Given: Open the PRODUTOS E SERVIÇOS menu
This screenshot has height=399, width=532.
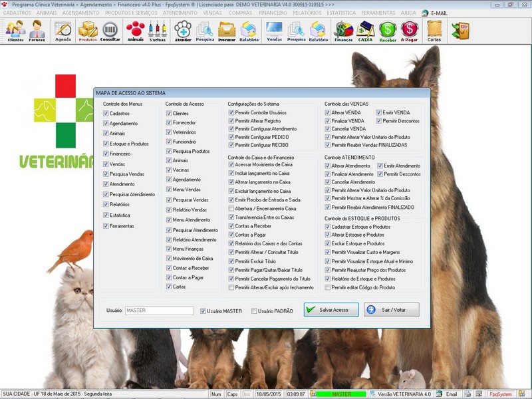Looking at the screenshot, I should 131,13.
